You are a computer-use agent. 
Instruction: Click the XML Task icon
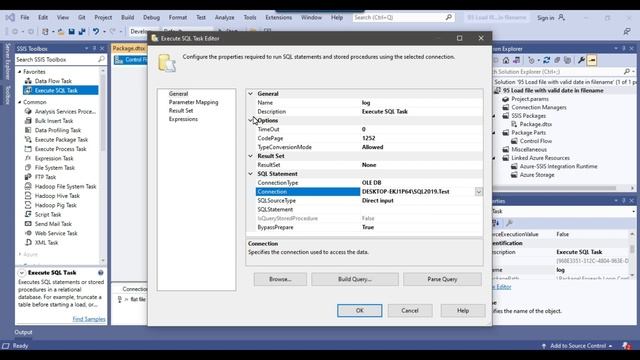click(x=28, y=242)
